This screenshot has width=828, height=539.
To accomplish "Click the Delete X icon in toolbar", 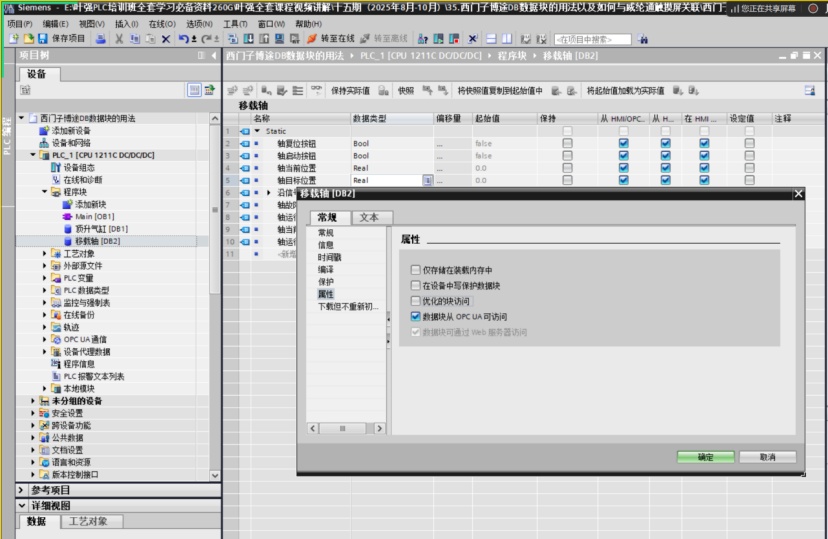I will pos(166,39).
